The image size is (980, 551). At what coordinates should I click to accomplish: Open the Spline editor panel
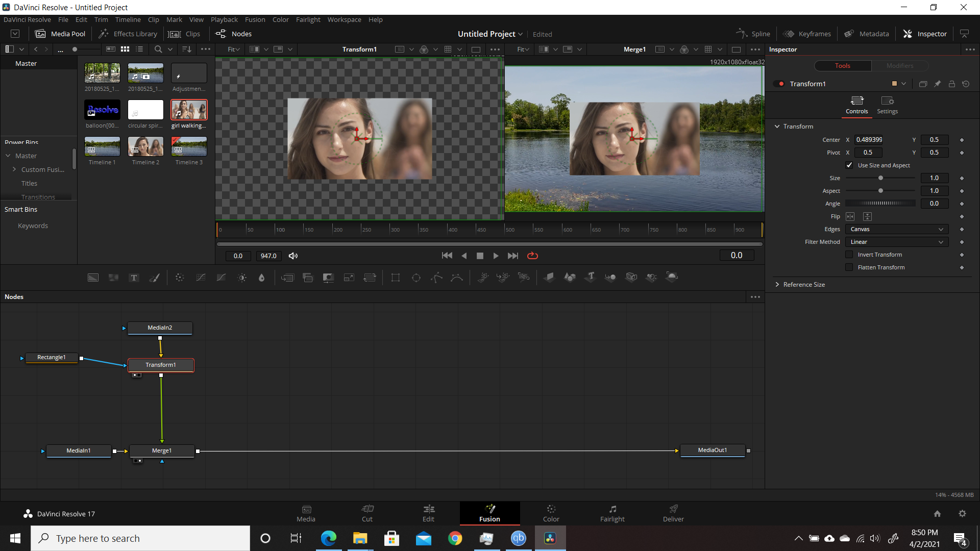pyautogui.click(x=753, y=34)
